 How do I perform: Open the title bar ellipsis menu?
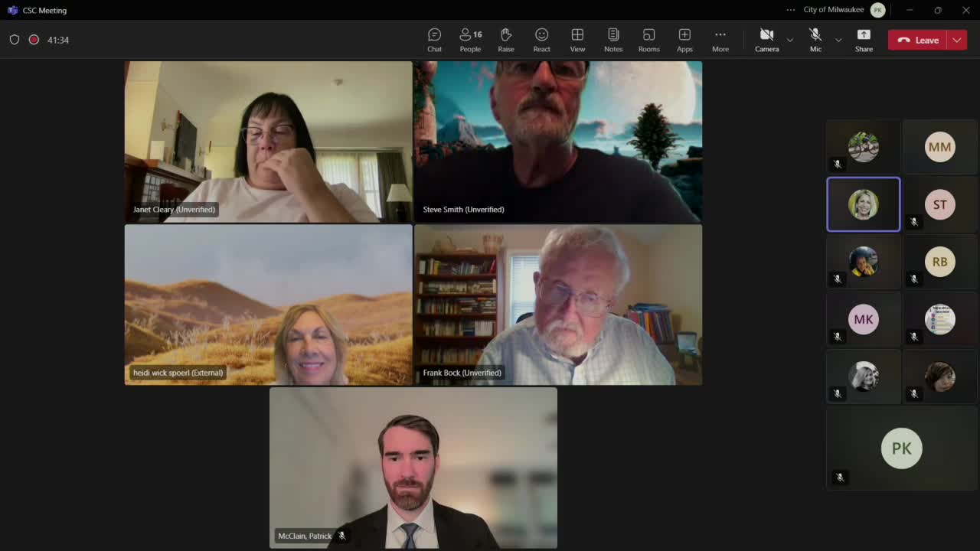click(x=791, y=10)
